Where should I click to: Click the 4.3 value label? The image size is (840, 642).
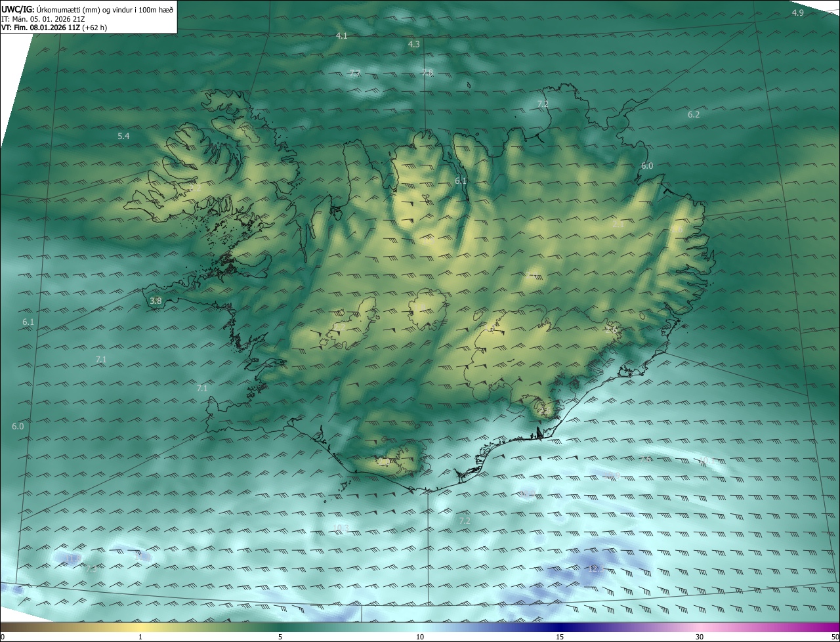(413, 44)
